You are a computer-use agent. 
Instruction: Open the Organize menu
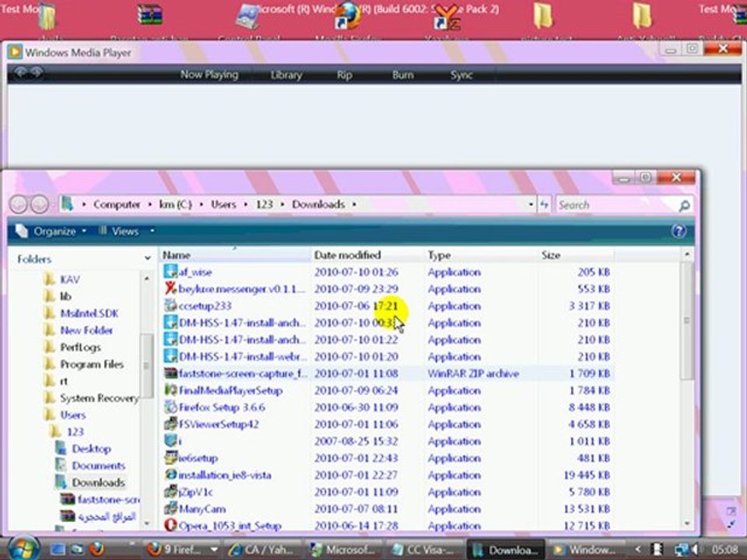pos(54,232)
